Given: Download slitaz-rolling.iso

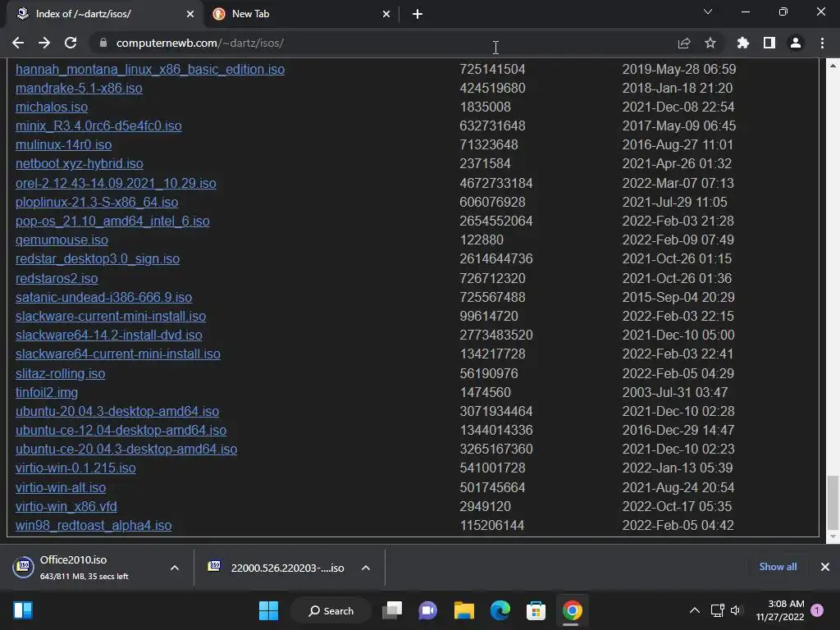Looking at the screenshot, I should pos(61,373).
